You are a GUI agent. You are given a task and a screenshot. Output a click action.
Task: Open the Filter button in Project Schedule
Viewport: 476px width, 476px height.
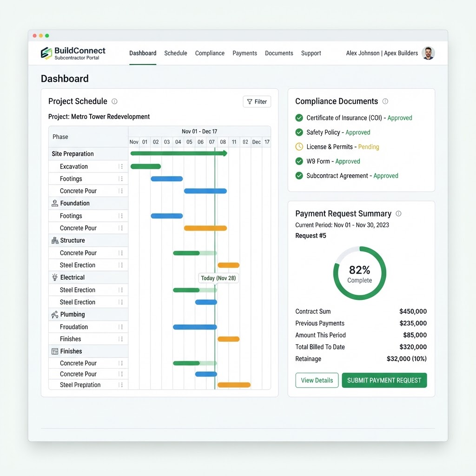(257, 102)
